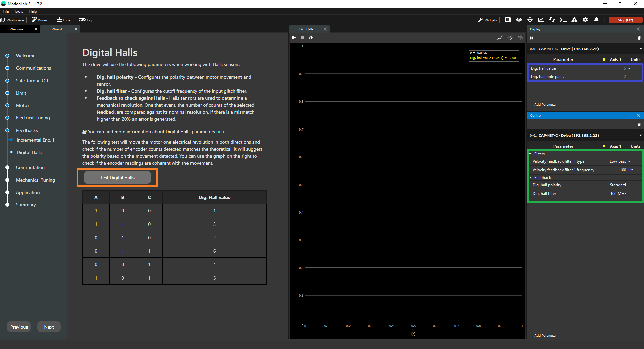Open the terminal console icon in the toolbar
This screenshot has width=644, height=349.
(563, 20)
